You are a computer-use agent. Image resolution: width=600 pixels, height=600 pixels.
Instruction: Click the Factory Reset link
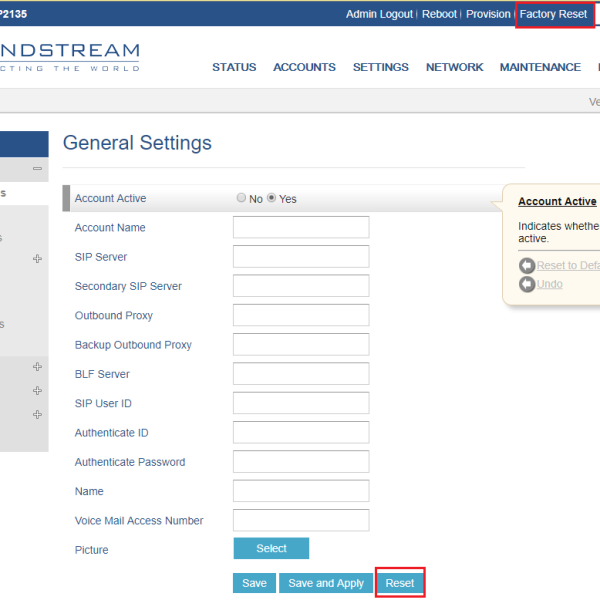coord(553,15)
